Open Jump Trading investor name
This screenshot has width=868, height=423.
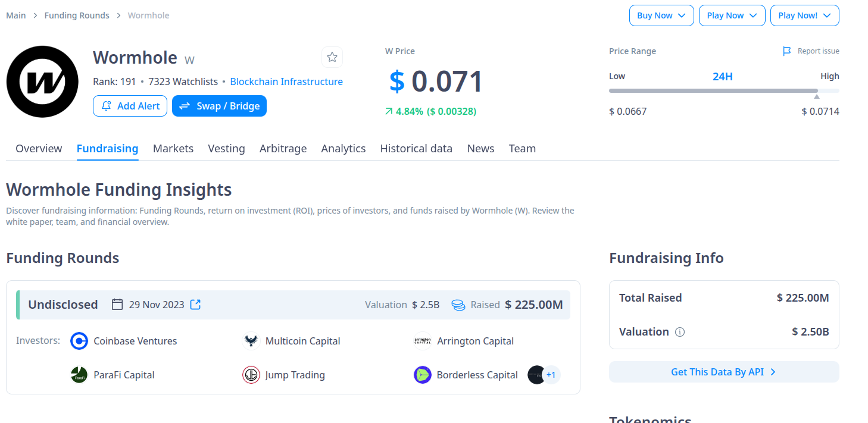pyautogui.click(x=295, y=375)
